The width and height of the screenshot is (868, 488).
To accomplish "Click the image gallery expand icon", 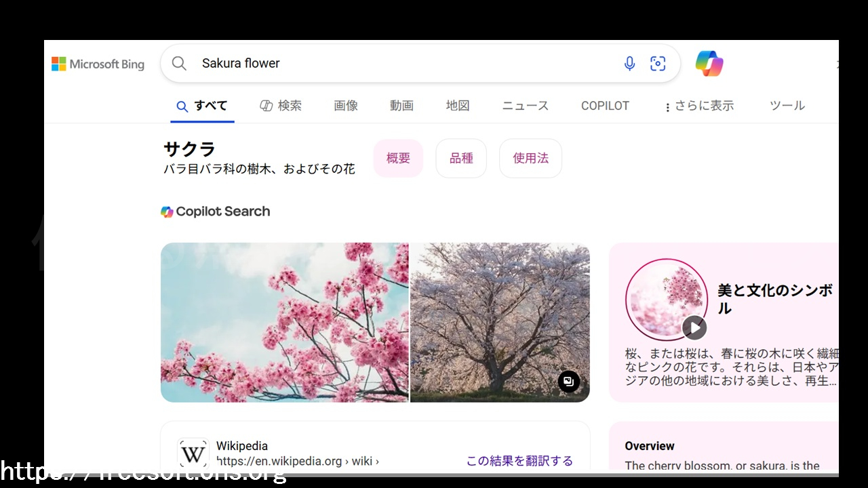I will point(569,382).
